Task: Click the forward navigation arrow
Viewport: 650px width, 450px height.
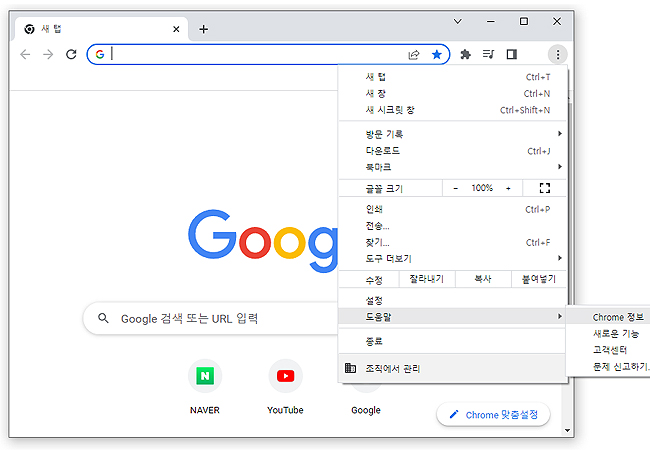Action: tap(48, 54)
